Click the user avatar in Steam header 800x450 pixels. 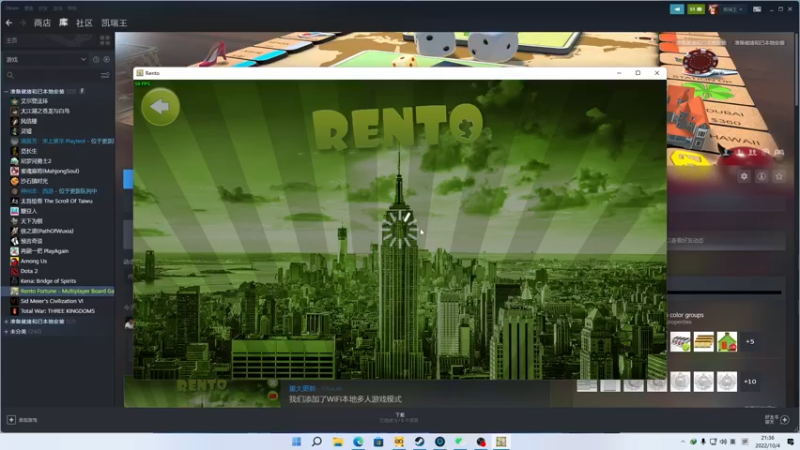pos(713,9)
